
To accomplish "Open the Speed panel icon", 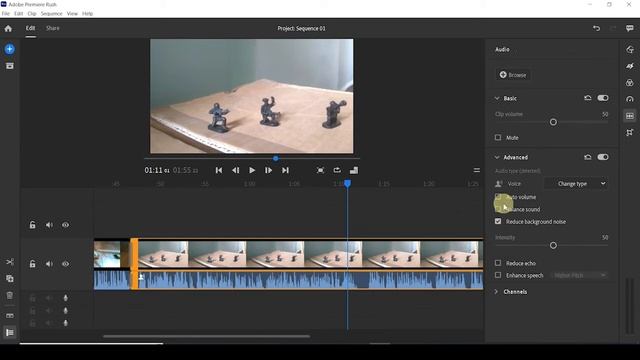I will click(x=630, y=99).
